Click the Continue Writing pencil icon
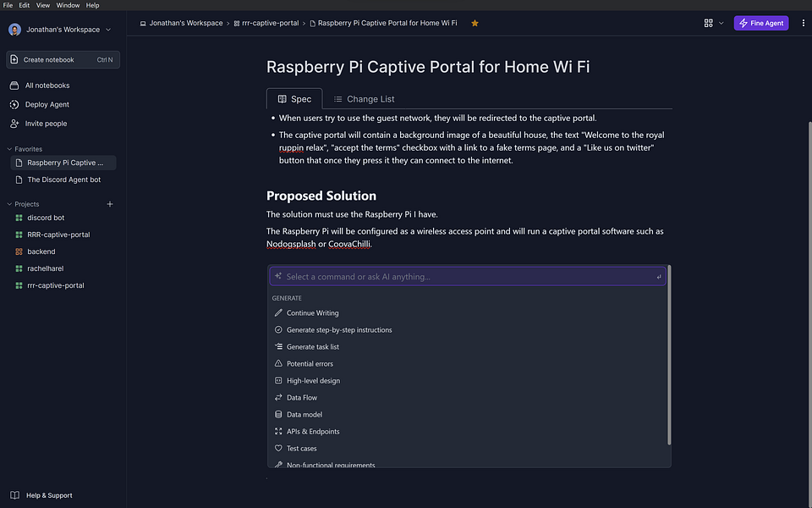 [278, 313]
